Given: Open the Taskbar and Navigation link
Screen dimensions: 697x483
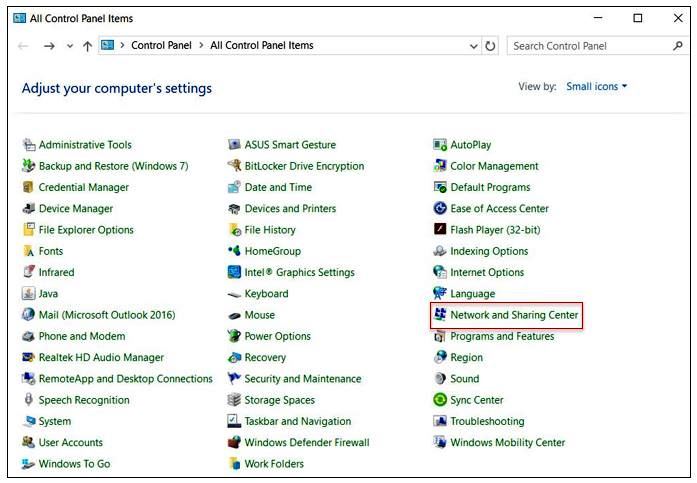Looking at the screenshot, I should pyautogui.click(x=298, y=421).
